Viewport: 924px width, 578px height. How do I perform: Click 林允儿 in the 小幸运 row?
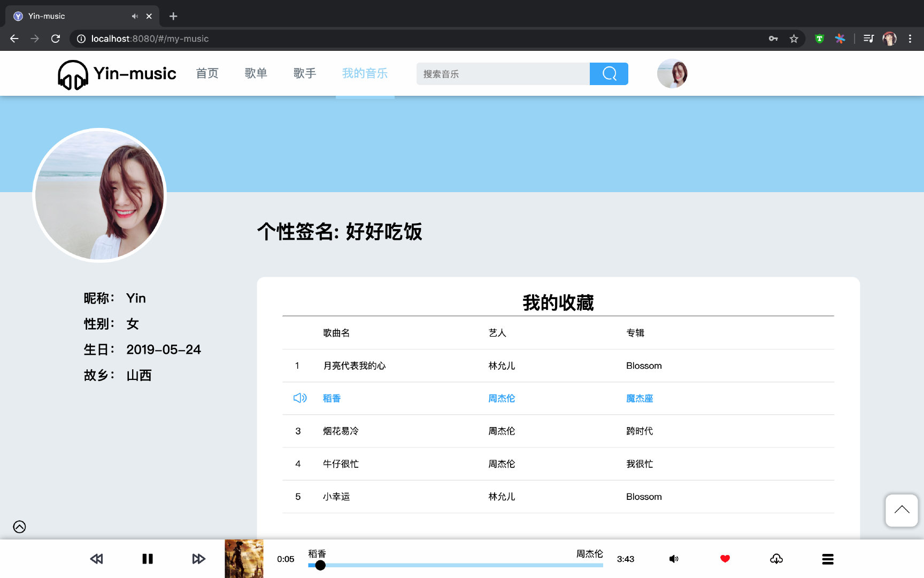[x=502, y=497]
